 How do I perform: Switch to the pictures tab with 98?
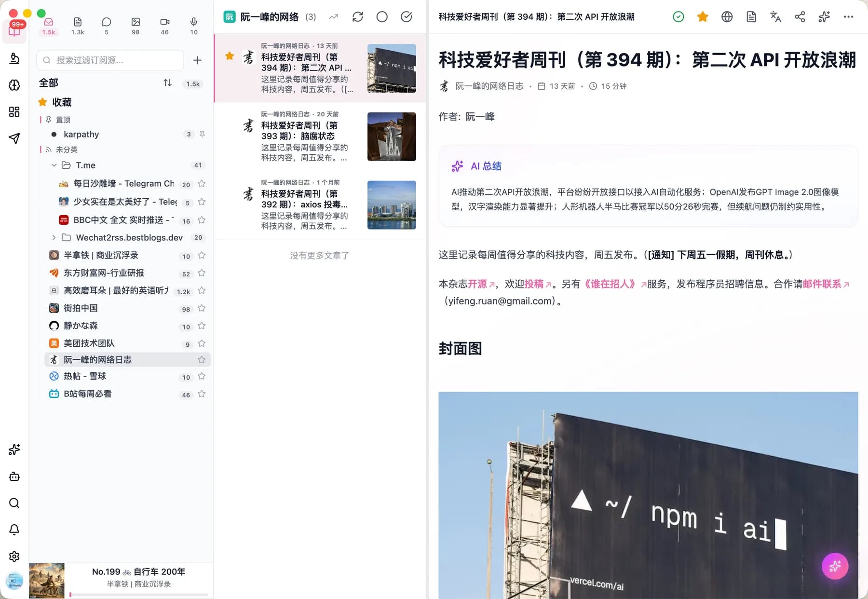point(136,26)
